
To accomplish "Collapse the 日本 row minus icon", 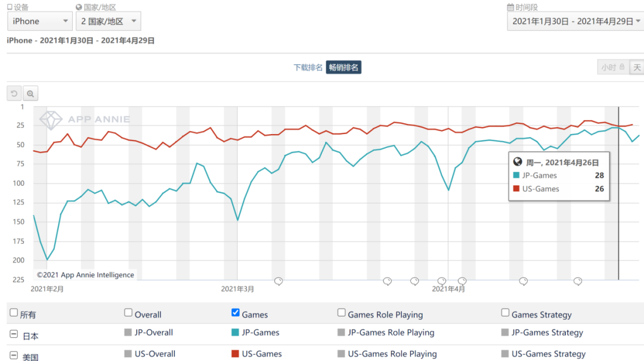I will [x=14, y=335].
